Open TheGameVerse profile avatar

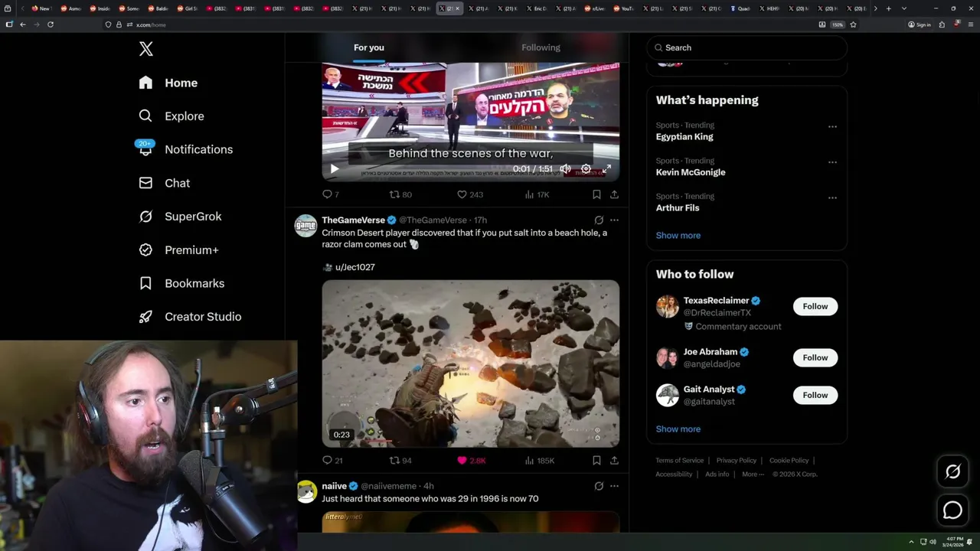306,226
